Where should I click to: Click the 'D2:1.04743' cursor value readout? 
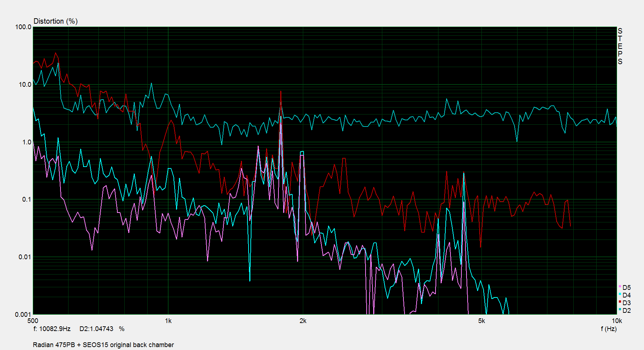tap(96, 329)
